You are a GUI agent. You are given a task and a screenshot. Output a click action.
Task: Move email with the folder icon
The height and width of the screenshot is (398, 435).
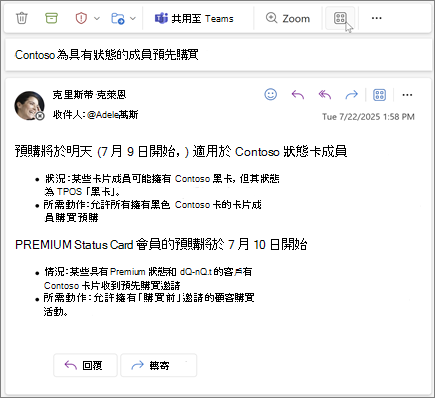(118, 18)
